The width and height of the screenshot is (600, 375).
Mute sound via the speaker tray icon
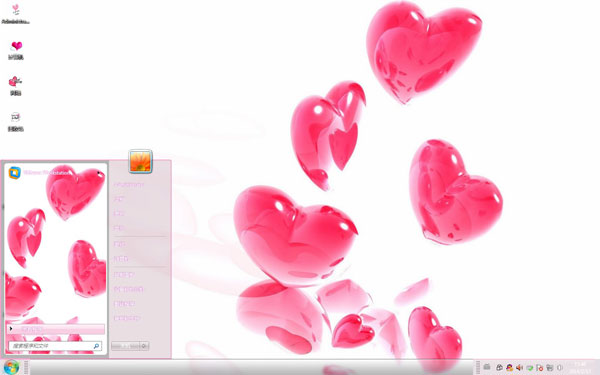pos(519,368)
